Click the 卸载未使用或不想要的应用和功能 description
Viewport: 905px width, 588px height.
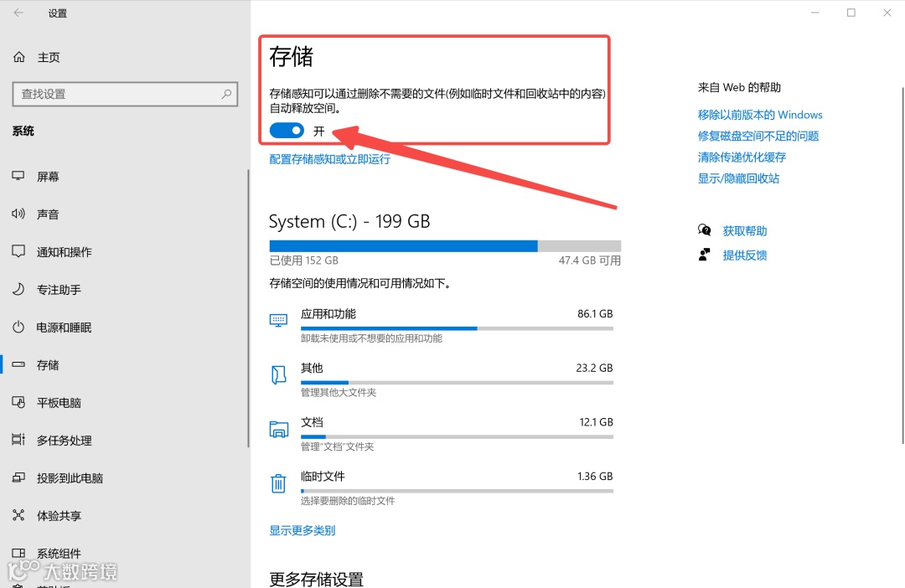pyautogui.click(x=371, y=338)
